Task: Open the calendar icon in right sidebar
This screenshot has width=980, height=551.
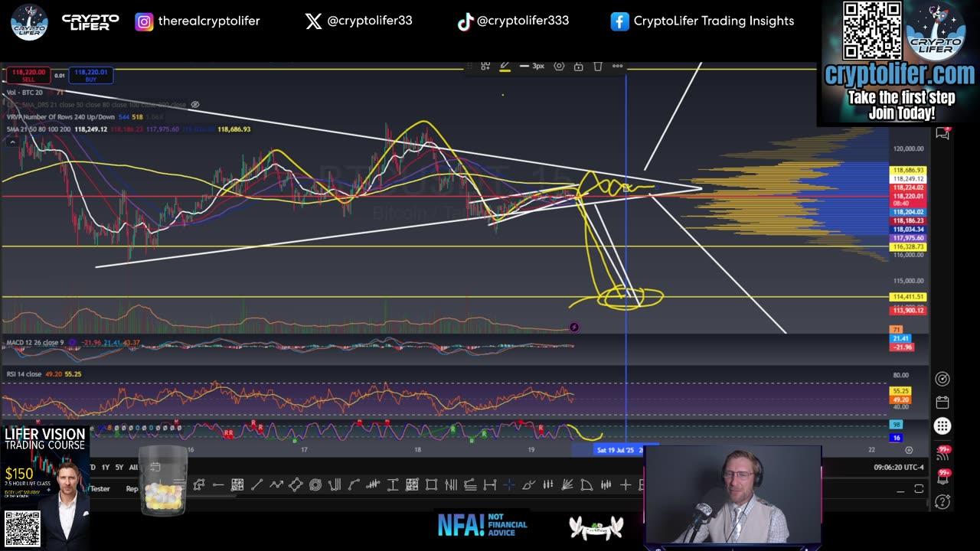Action: pos(942,403)
